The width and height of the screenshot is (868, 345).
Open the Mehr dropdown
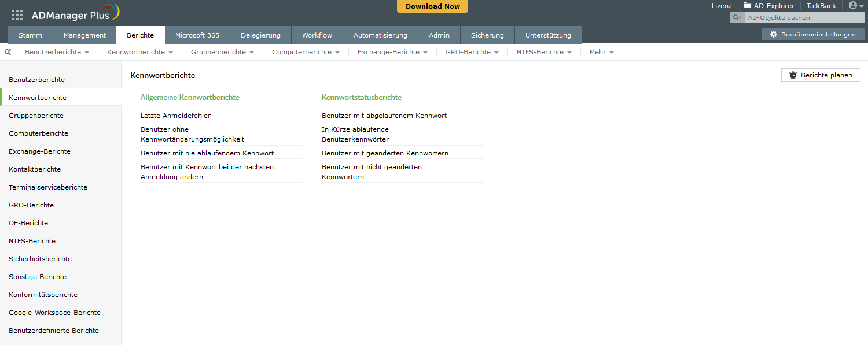[x=601, y=52]
